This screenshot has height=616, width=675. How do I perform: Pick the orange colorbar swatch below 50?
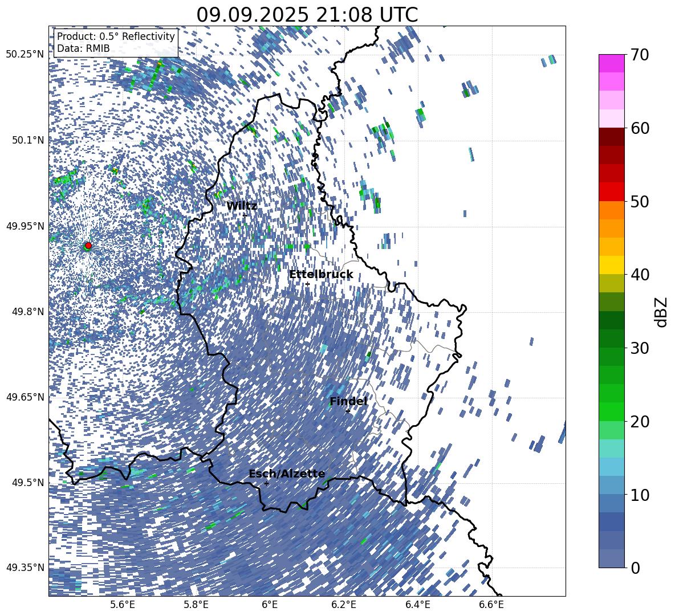tap(611, 210)
